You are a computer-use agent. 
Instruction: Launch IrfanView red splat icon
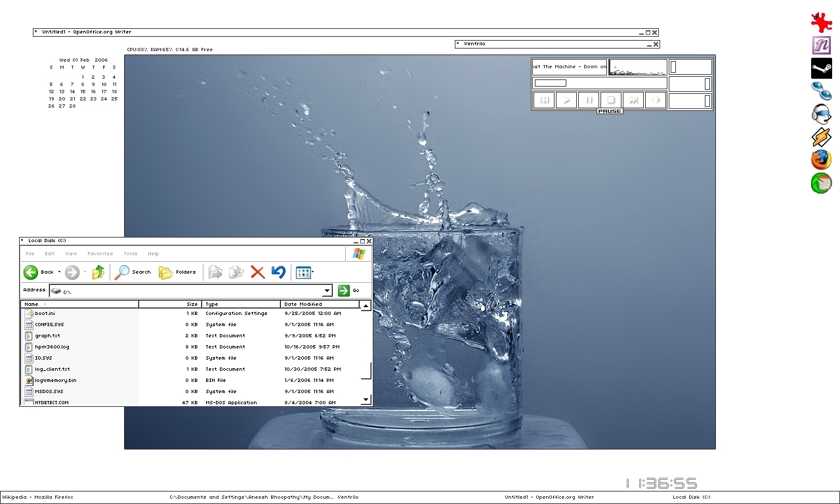tap(821, 22)
